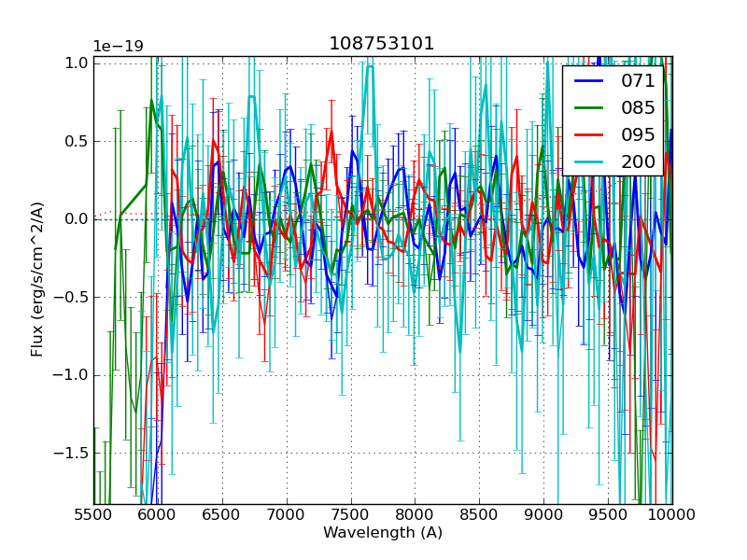Click the 0.0 y-axis tick label
The height and width of the screenshot is (560, 747).
pos(74,219)
